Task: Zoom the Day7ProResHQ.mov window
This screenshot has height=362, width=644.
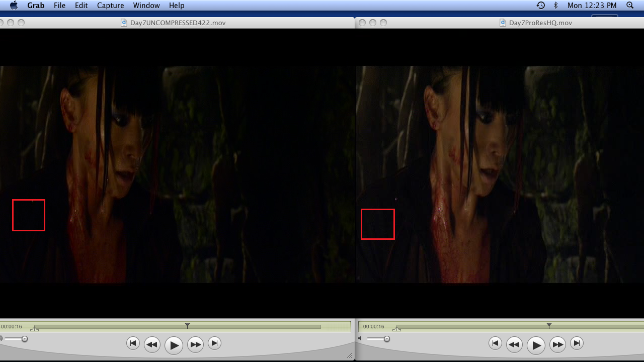Action: [383, 23]
